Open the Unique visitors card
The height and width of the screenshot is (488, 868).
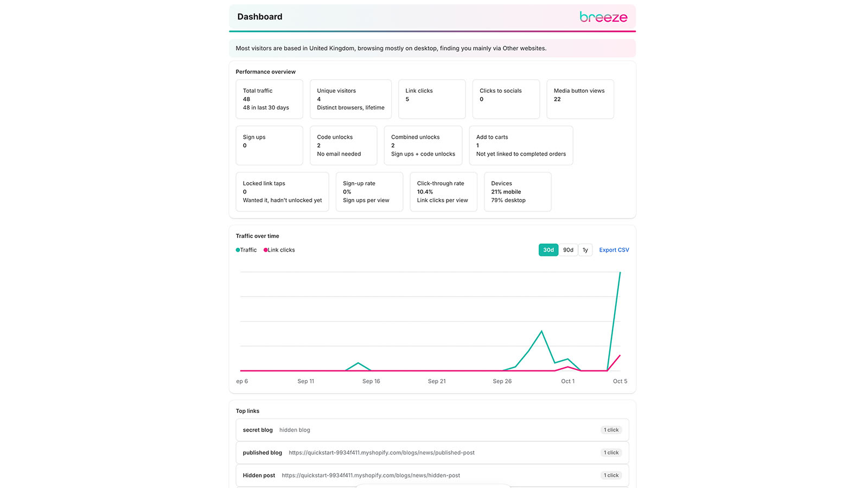[350, 99]
